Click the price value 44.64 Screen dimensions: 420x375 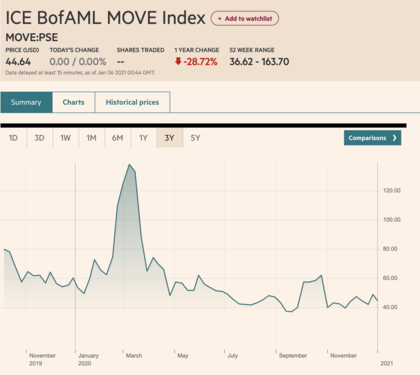click(18, 62)
